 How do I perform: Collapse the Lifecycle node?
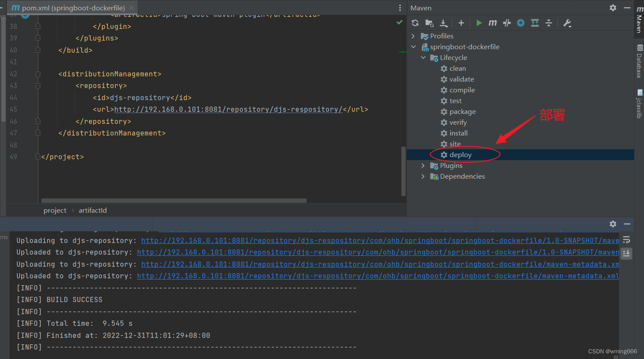pos(423,57)
